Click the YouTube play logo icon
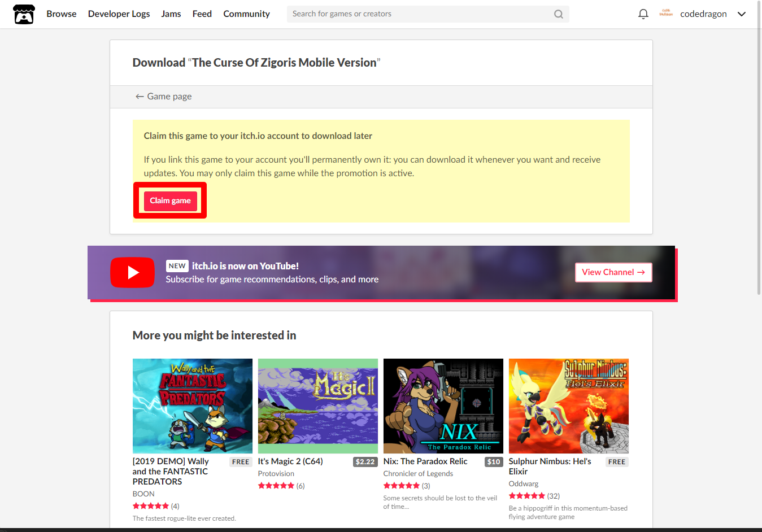Screen dimensions: 762x532 click(132, 273)
